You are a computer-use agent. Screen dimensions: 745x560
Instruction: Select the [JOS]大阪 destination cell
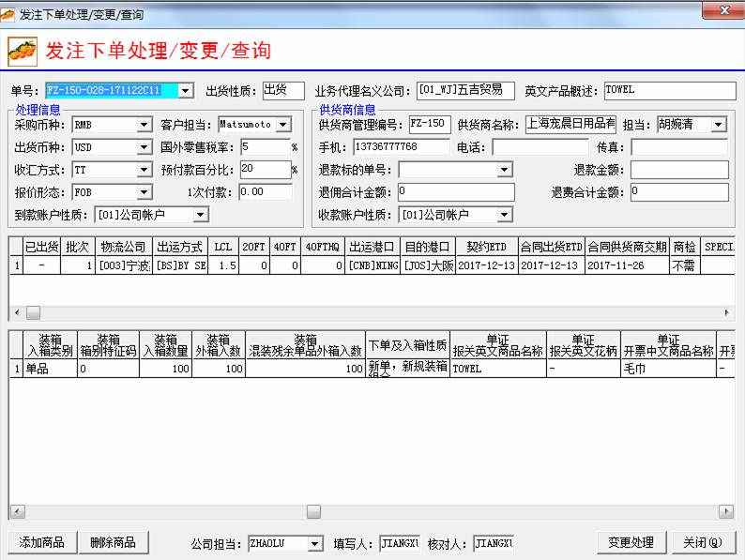click(x=429, y=265)
